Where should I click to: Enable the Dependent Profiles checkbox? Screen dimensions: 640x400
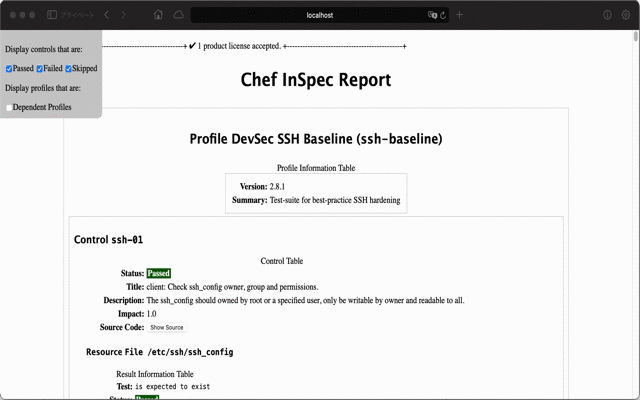[x=9, y=108]
